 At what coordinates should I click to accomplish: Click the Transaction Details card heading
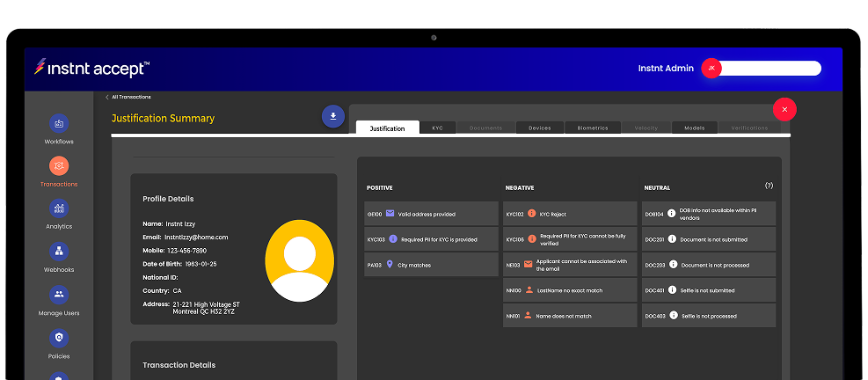[179, 365]
